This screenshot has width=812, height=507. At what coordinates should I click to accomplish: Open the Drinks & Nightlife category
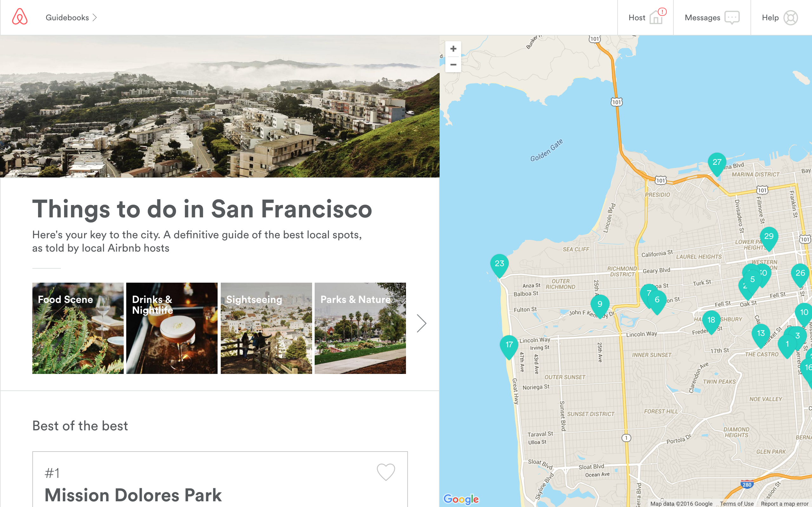point(172,328)
